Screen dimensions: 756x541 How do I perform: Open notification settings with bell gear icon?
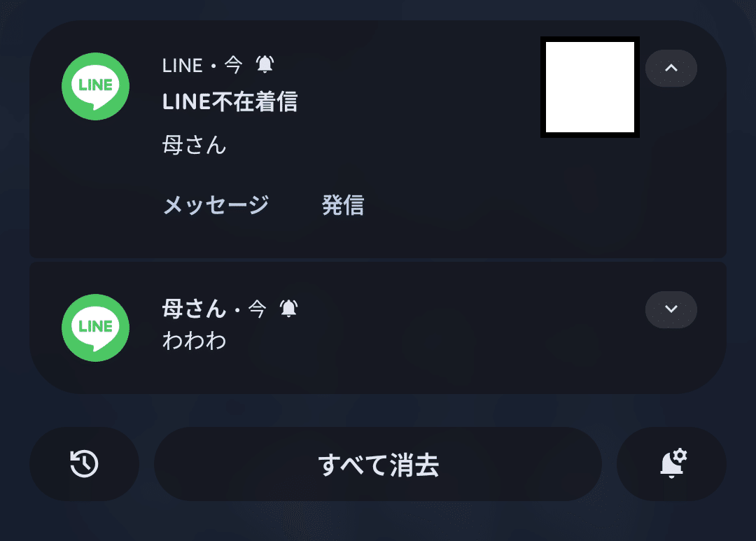click(671, 463)
